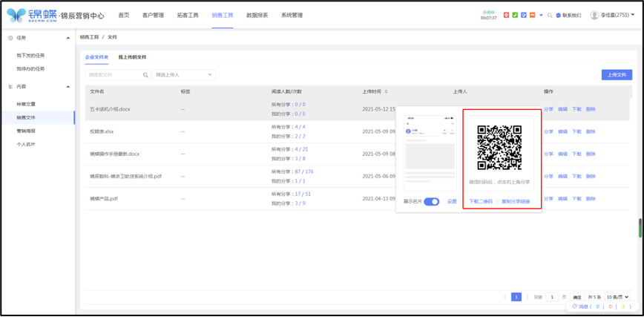Open 拓客工具 menu
Viewport: 644px width, 317px height.
pos(188,15)
